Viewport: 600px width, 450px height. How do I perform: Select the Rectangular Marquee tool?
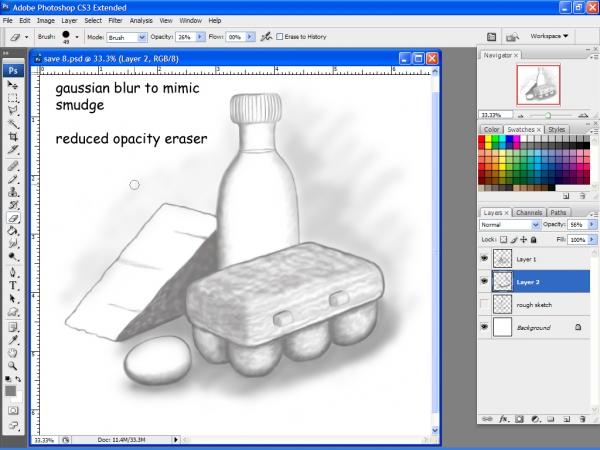(13, 98)
